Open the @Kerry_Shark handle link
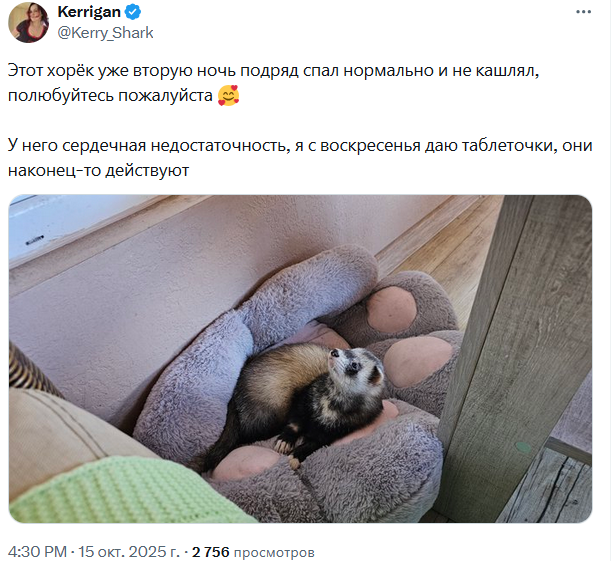Screen dimensions: 612x561 105,33
